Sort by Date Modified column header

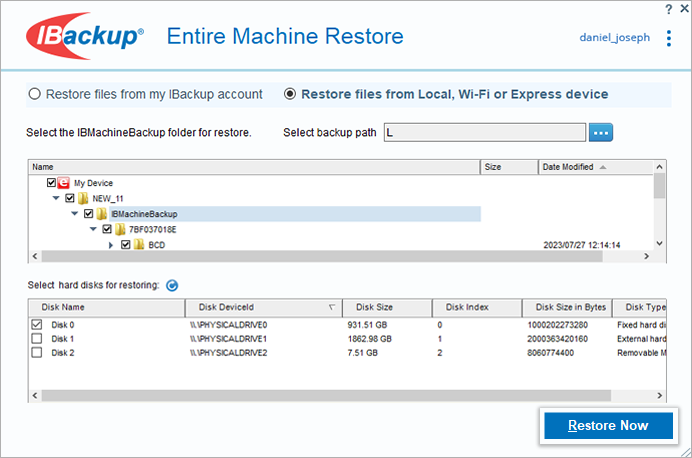tap(595, 167)
